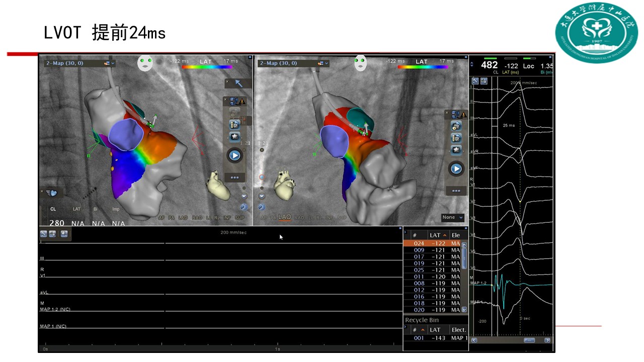The width and height of the screenshot is (644, 362).
Task: Select Recycle Bin point 001
Action: (436, 338)
